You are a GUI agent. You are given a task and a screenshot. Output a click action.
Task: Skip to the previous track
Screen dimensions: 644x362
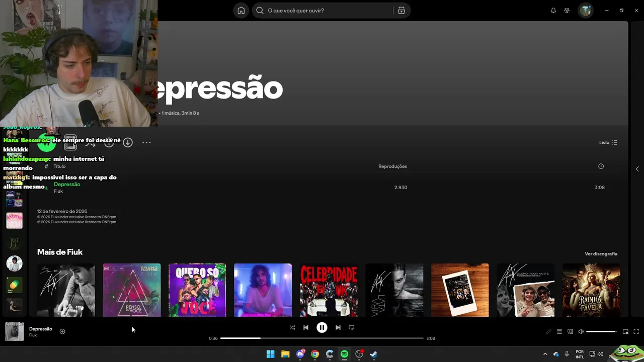[x=305, y=327]
